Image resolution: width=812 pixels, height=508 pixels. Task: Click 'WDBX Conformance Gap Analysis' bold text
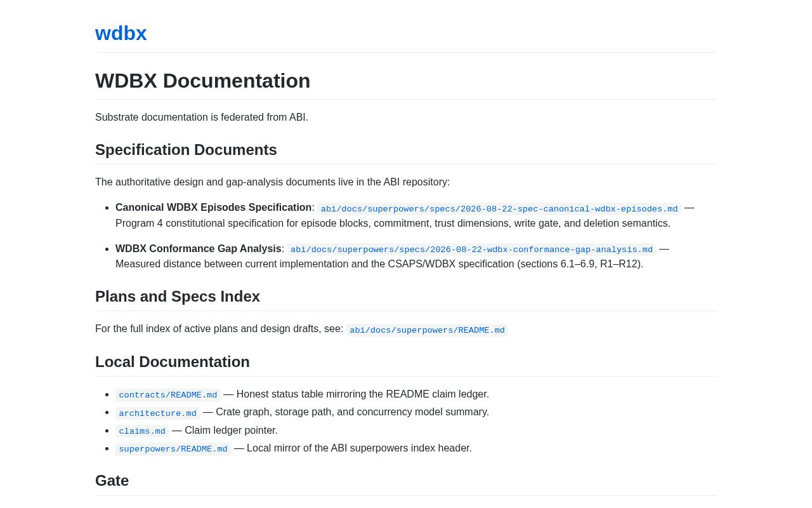pos(199,248)
